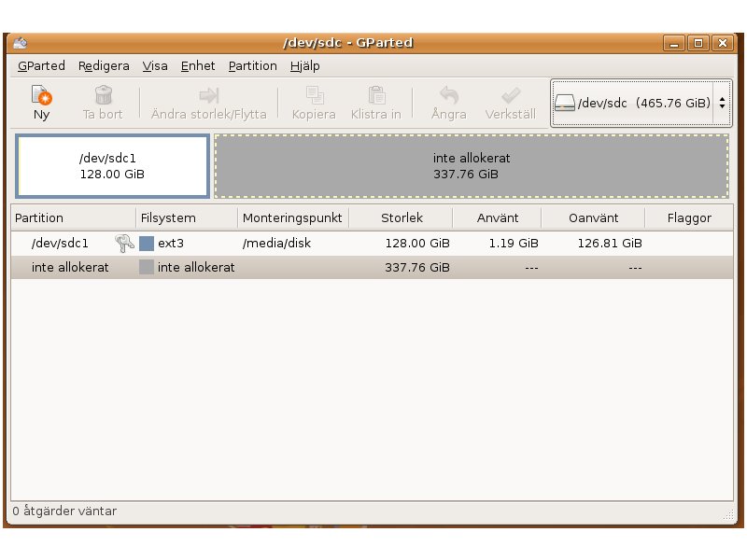
Task: Close the GParted window
Action: (723, 43)
